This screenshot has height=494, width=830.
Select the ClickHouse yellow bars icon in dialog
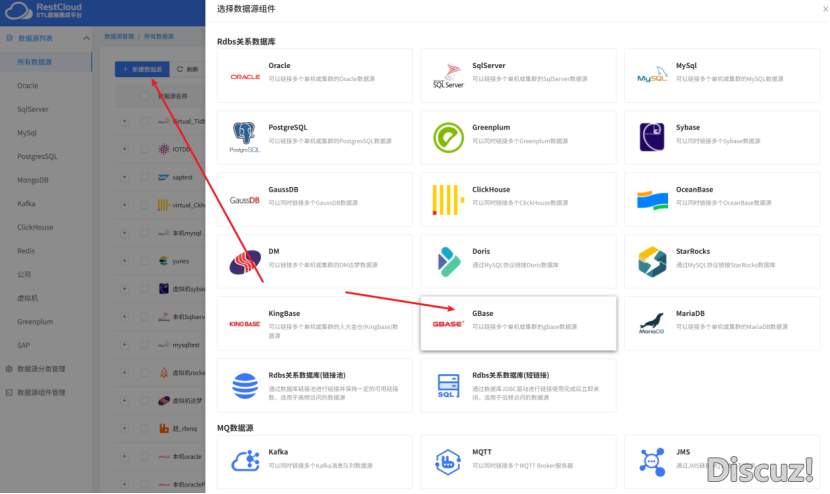pyautogui.click(x=448, y=200)
